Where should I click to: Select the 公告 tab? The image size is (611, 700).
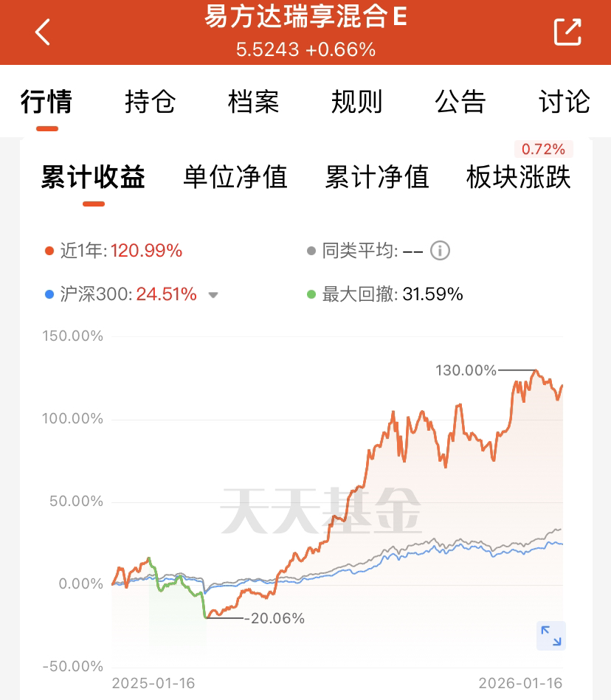(x=460, y=102)
